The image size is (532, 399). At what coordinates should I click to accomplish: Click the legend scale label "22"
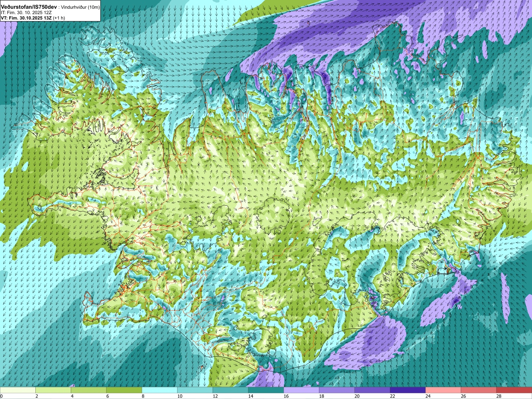(x=392, y=396)
